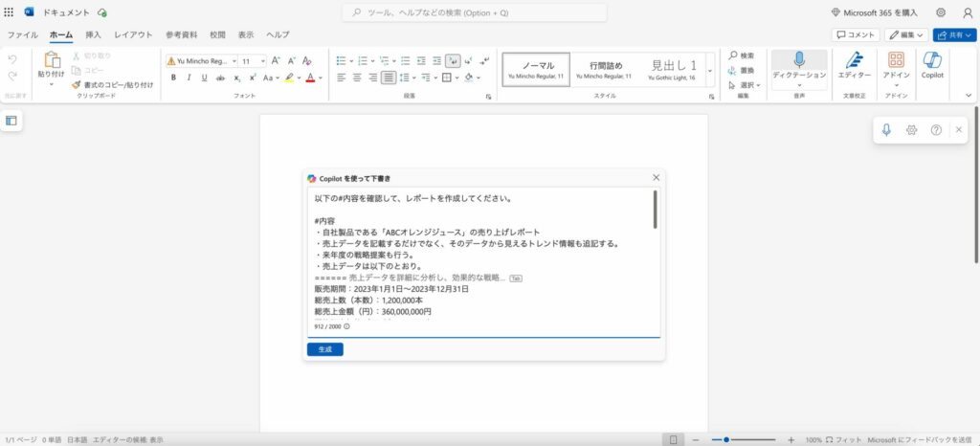Screen dimensions: 980x446
Task: Select the 行間詰め style
Action: [x=604, y=69]
